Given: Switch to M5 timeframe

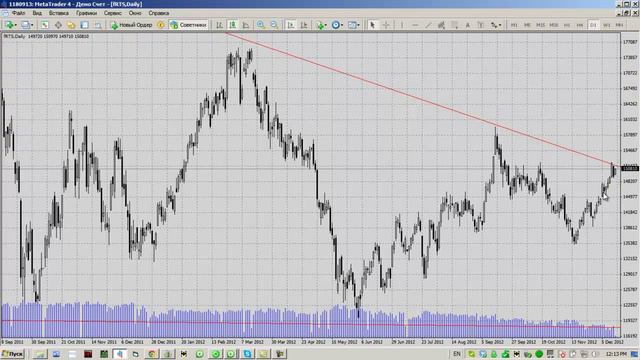Looking at the screenshot, I should pos(527,25).
